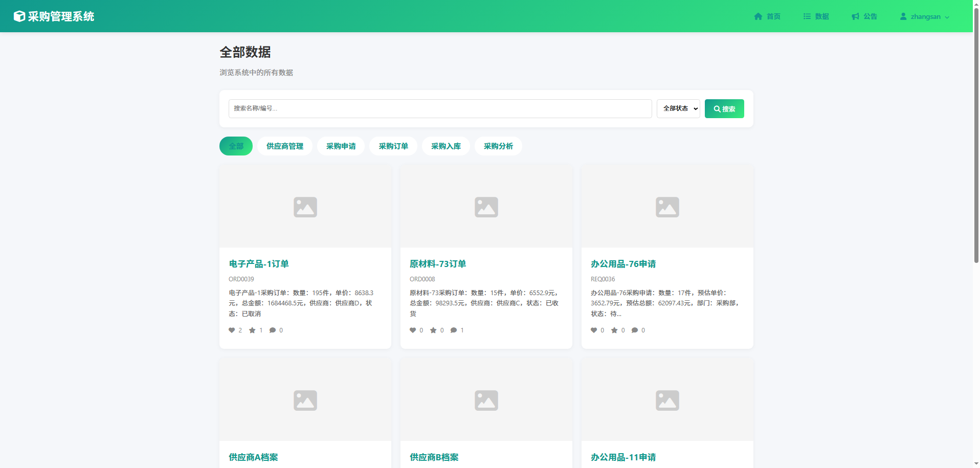Click the megaphone icon next to 公告
Image resolution: width=980 pixels, height=468 pixels.
click(855, 16)
